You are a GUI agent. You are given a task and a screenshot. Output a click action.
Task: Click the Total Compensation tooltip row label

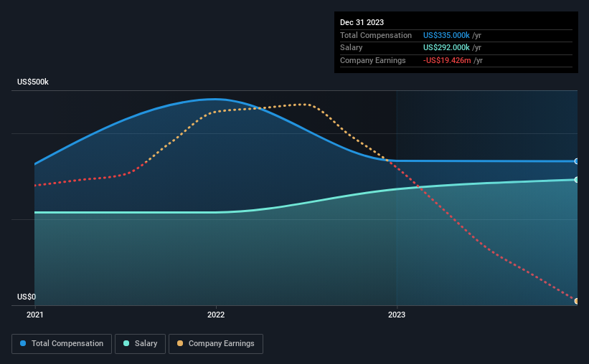click(376, 35)
